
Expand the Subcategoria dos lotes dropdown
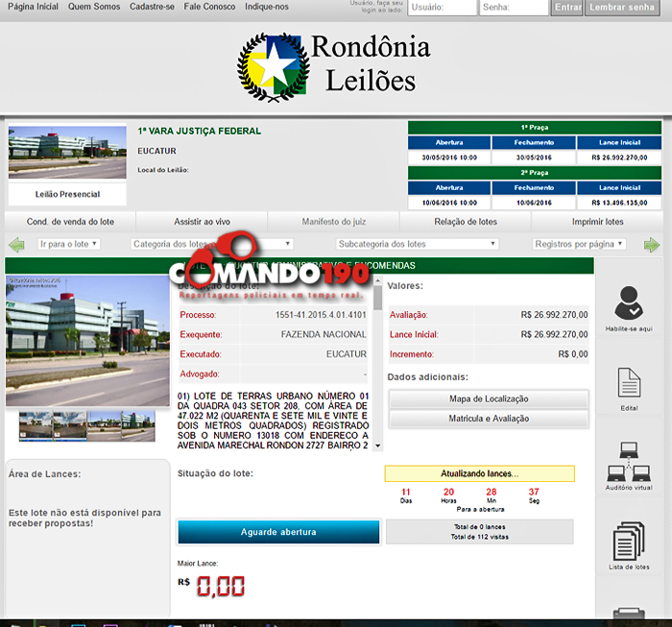(417, 244)
